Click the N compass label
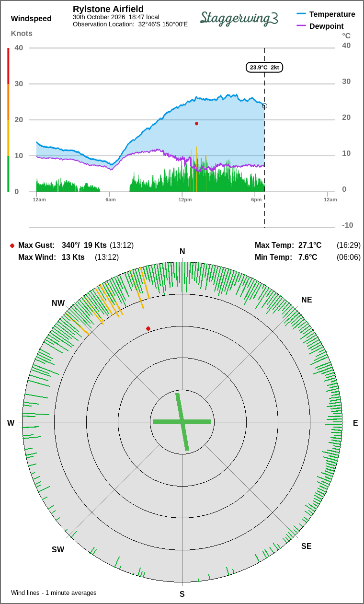The height and width of the screenshot is (604, 364). coord(182,252)
